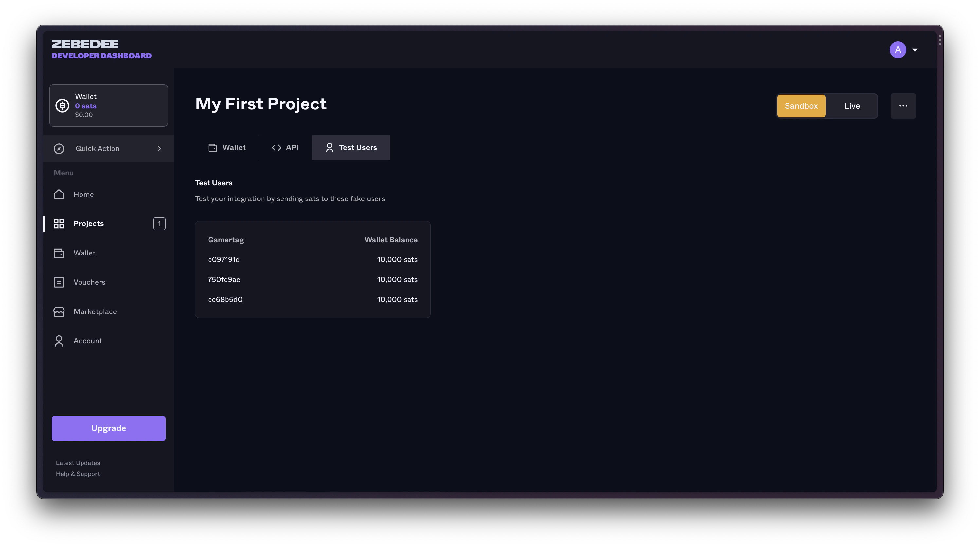The width and height of the screenshot is (980, 547).
Task: Switch the project to Sandbox mode
Action: click(x=801, y=106)
